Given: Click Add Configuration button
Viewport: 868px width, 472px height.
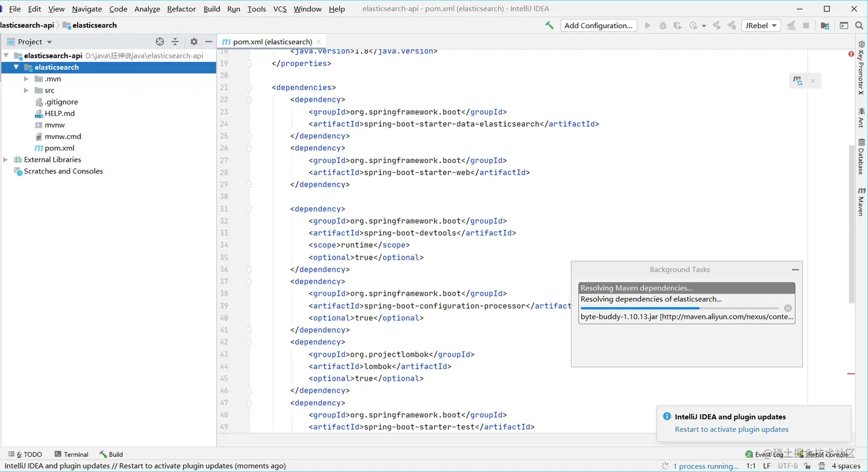Looking at the screenshot, I should pos(598,25).
